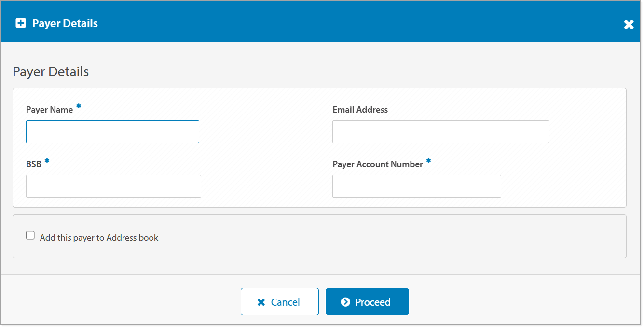
Task: Click the plus icon in the dialog header
Action: click(21, 23)
